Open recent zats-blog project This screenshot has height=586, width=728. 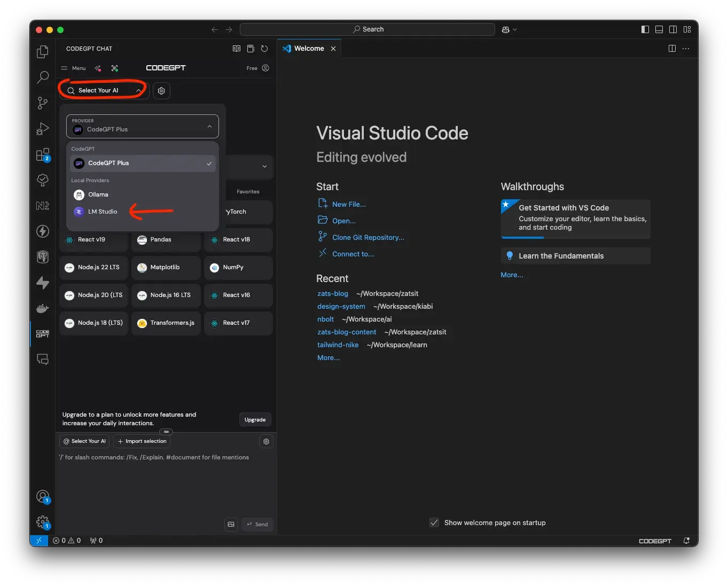pos(333,293)
